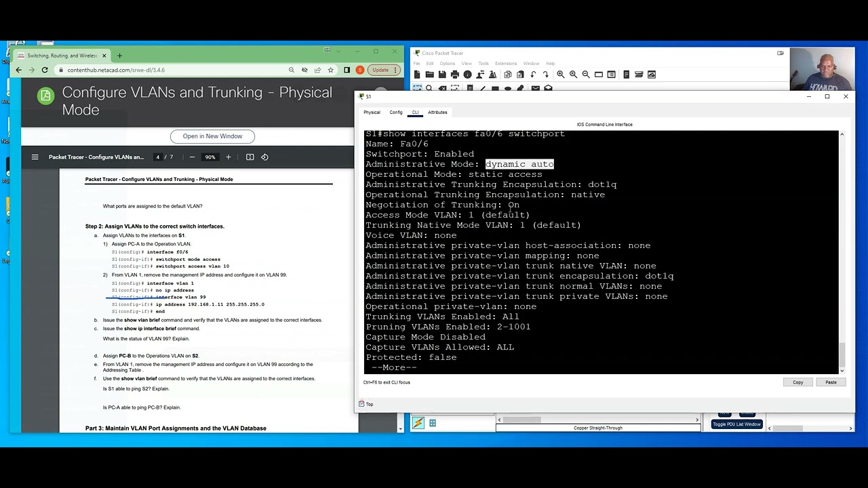Click Add Simple PDU envelope icon
This screenshot has width=868, height=488.
tap(536, 88)
